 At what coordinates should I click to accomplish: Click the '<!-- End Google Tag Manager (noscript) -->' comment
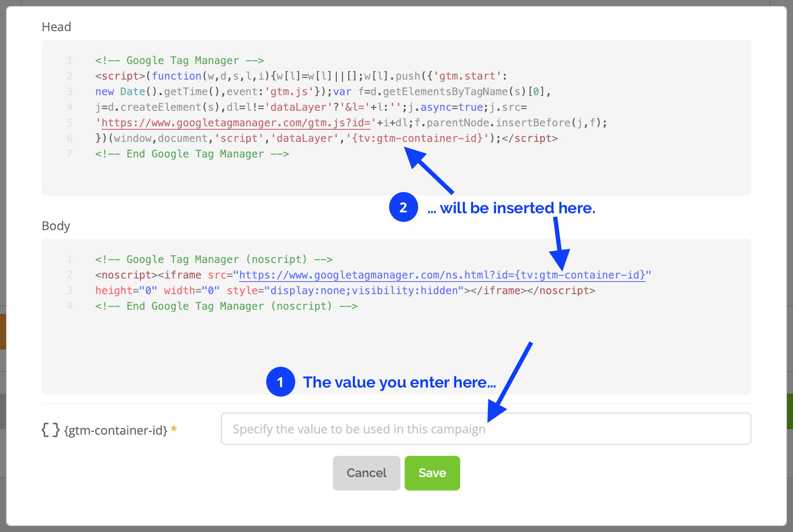[226, 306]
